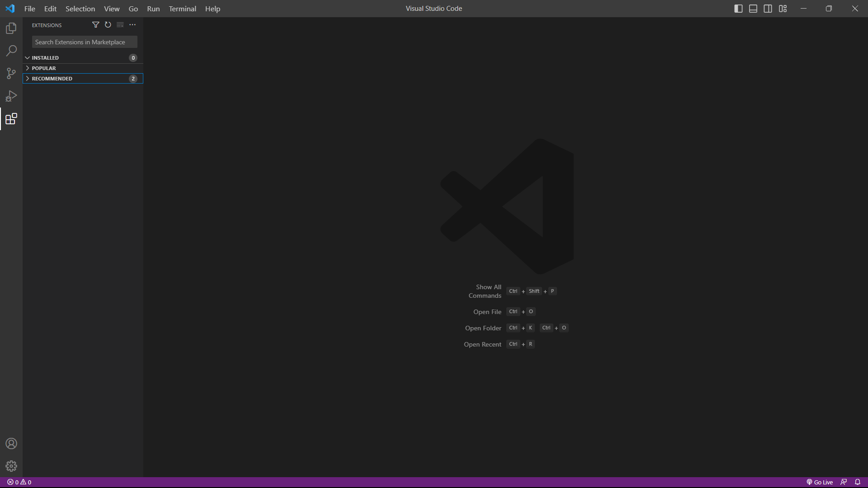
Task: Toggle the bottom panel layout icon
Action: pyautogui.click(x=753, y=9)
